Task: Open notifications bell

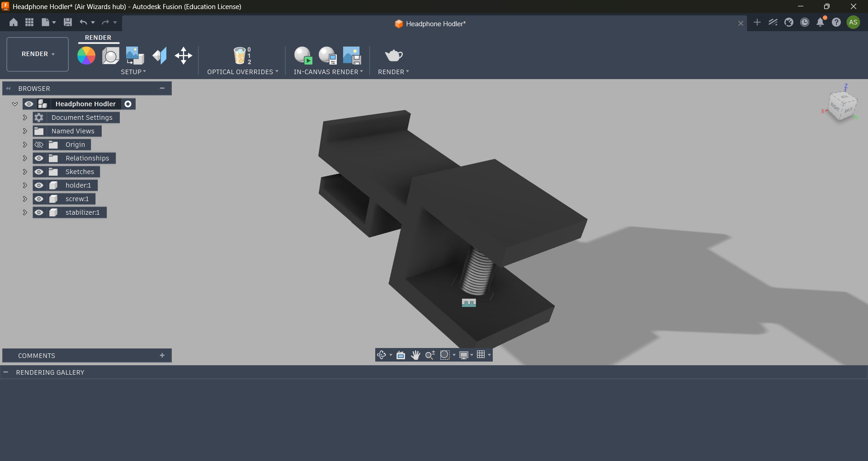Action: 821,22
